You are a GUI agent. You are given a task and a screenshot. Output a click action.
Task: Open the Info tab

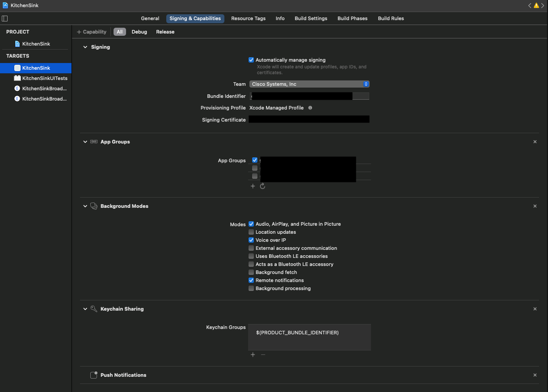(280, 18)
